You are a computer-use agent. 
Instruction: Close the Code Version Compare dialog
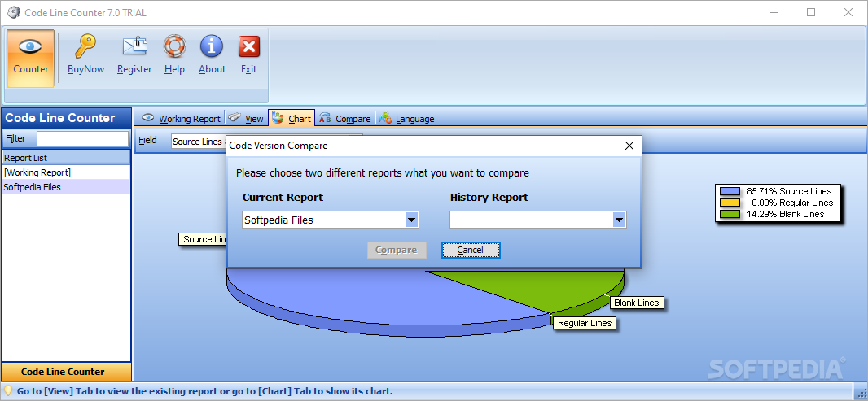tap(629, 146)
